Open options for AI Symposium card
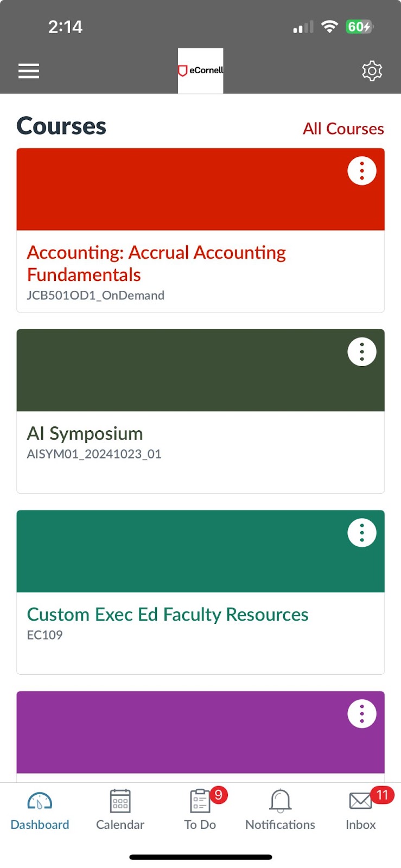 [x=362, y=352]
